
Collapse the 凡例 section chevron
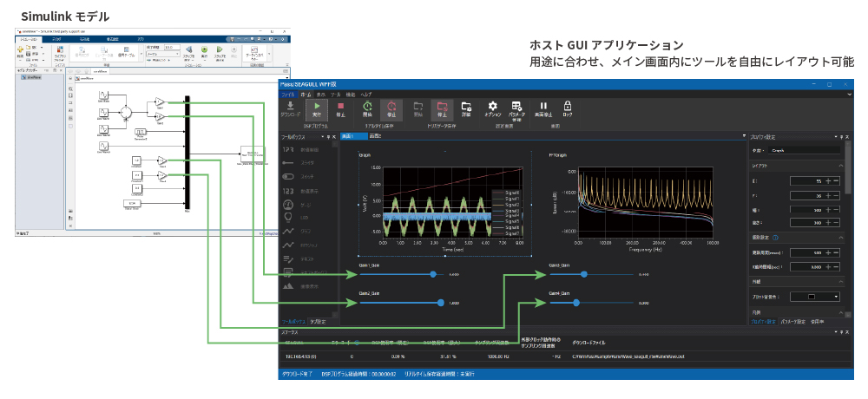(x=841, y=313)
